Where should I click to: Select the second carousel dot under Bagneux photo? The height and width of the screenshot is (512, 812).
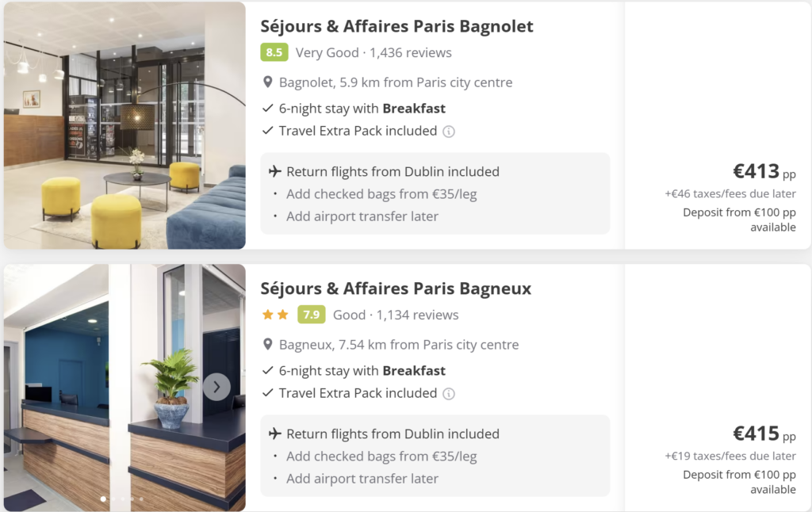point(113,499)
